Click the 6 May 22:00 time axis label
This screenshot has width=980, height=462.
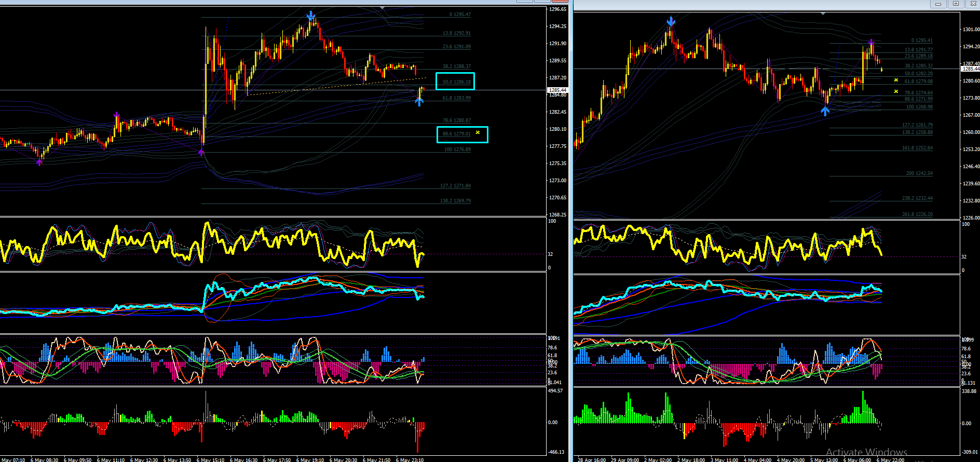point(890,459)
